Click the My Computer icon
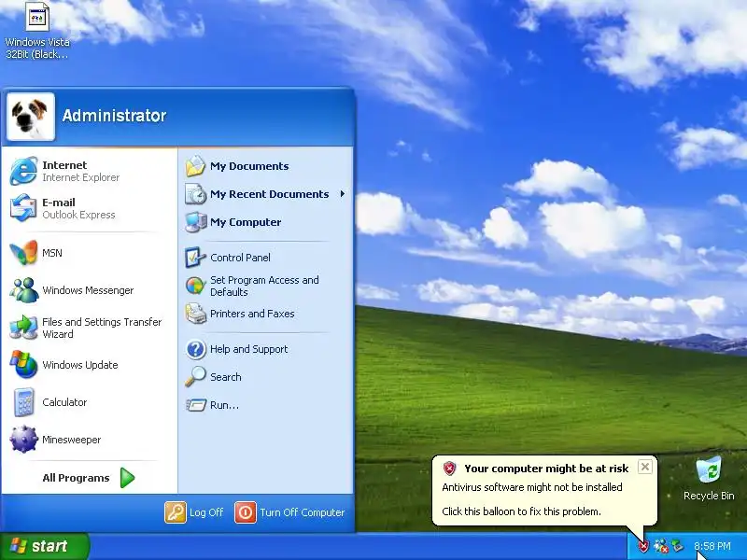The image size is (747, 560). coord(195,222)
